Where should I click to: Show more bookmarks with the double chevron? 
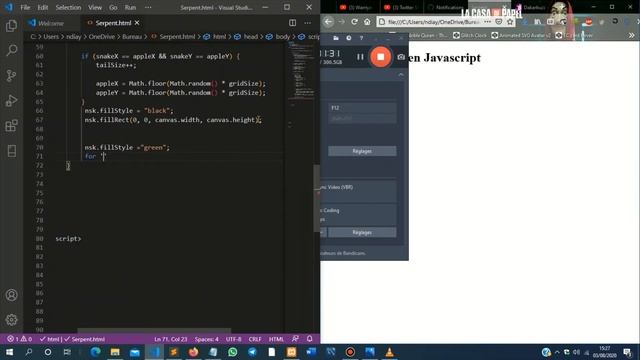(631, 36)
